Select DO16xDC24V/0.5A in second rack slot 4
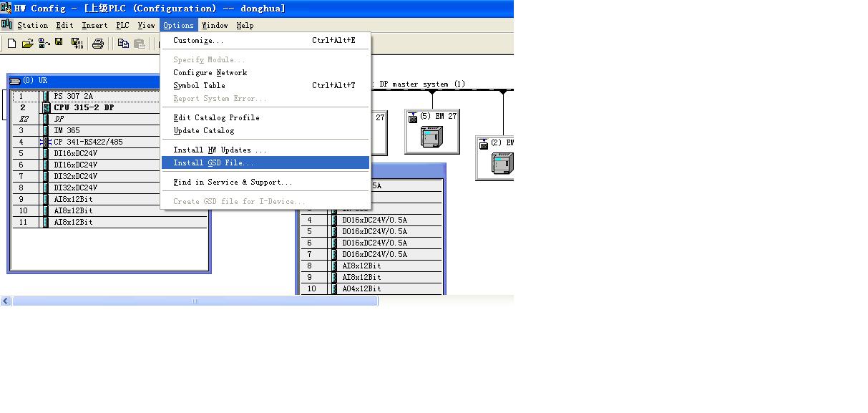Screen dimensions: 868x413 (372, 220)
